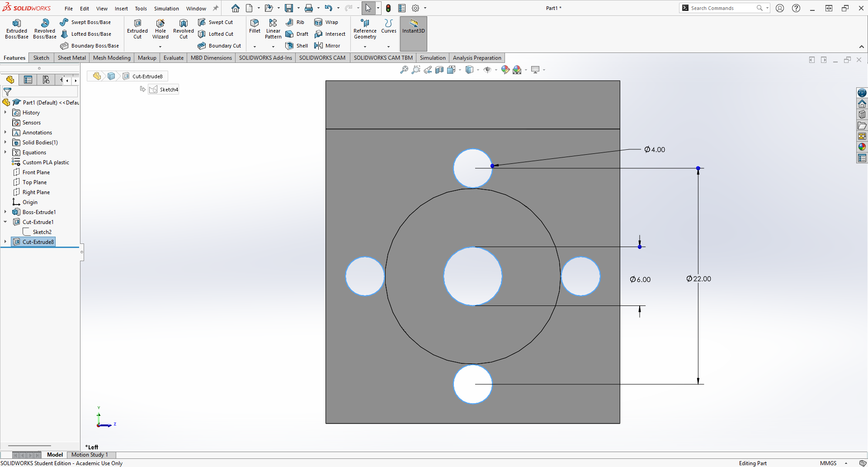868x467 pixels.
Task: Open the Simulation menu
Action: (166, 9)
